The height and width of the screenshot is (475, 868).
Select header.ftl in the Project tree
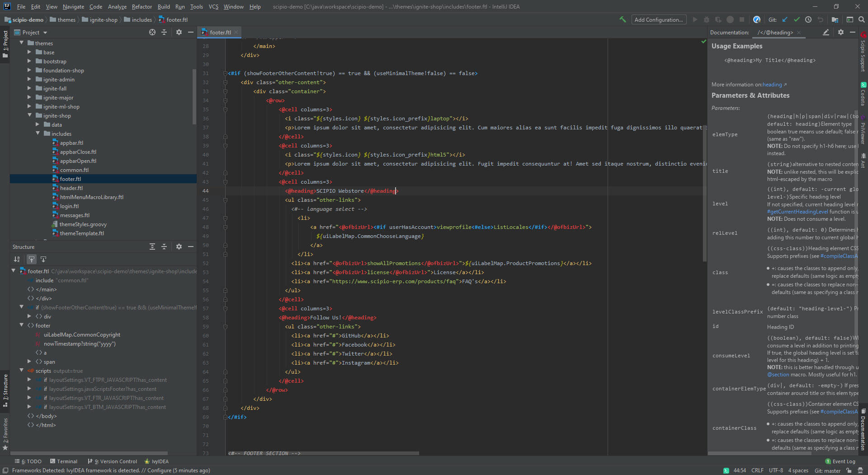pos(71,188)
